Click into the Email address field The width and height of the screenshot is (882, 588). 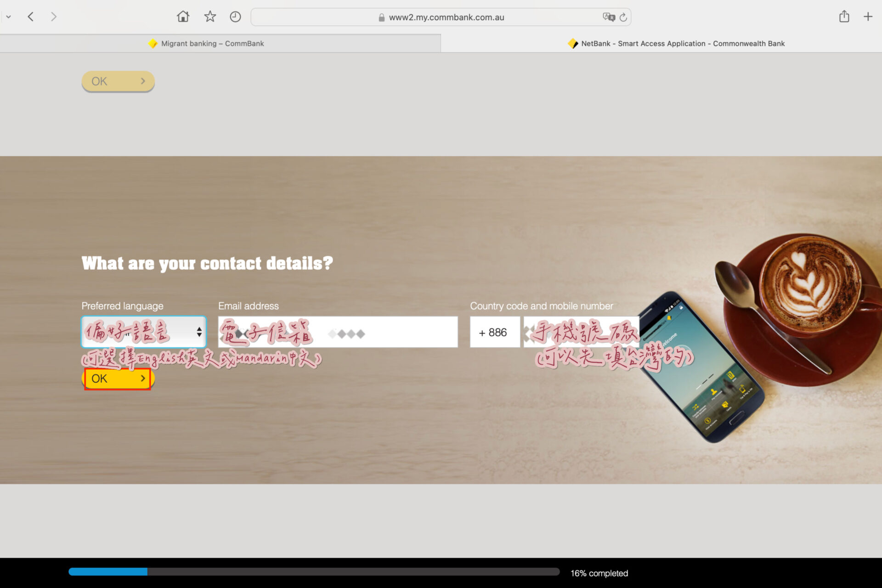click(338, 332)
